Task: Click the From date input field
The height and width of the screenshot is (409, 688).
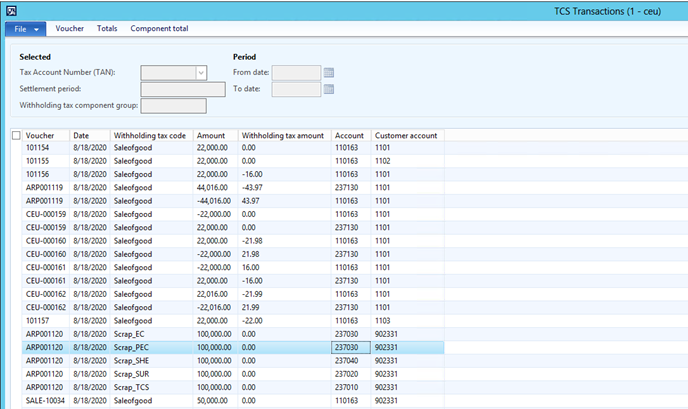Action: click(x=296, y=73)
